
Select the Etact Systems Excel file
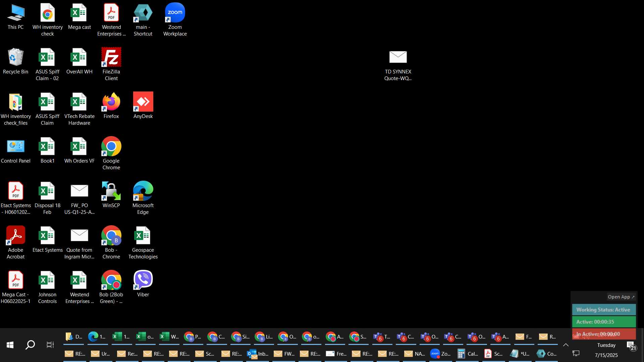(x=48, y=239)
